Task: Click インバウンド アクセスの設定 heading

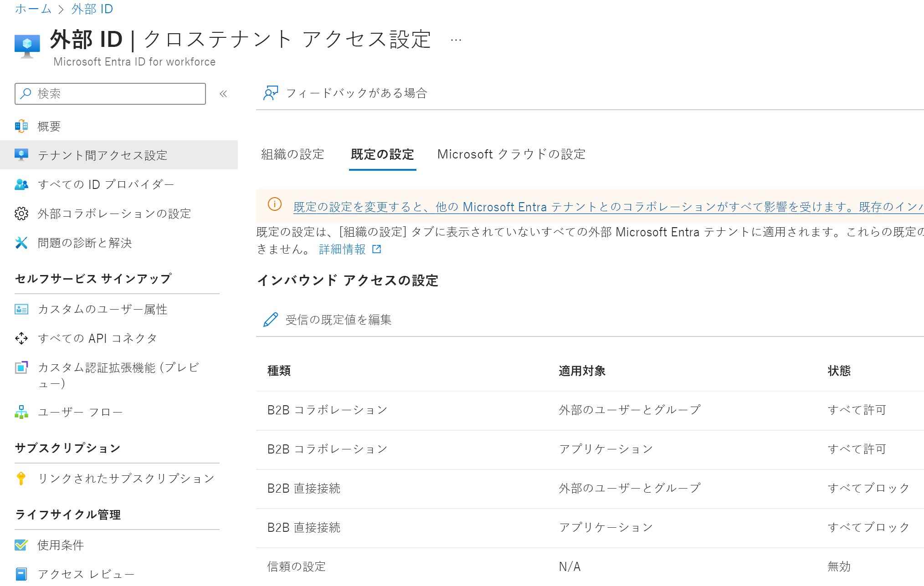Action: pos(348,280)
